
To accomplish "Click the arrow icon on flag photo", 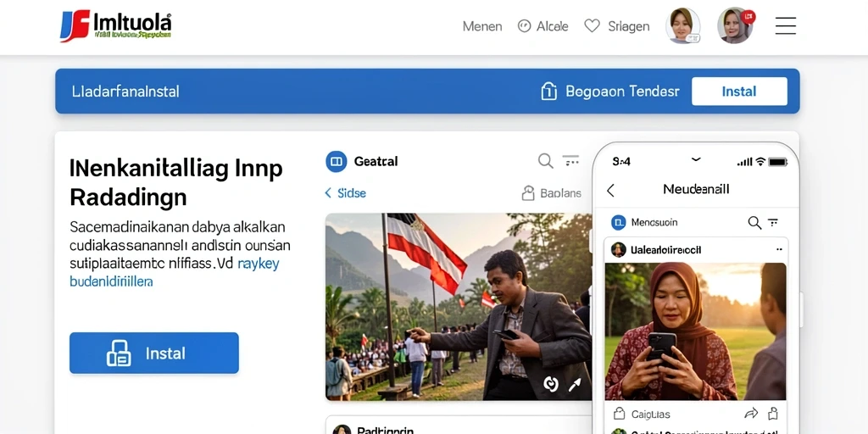I will pyautogui.click(x=575, y=385).
